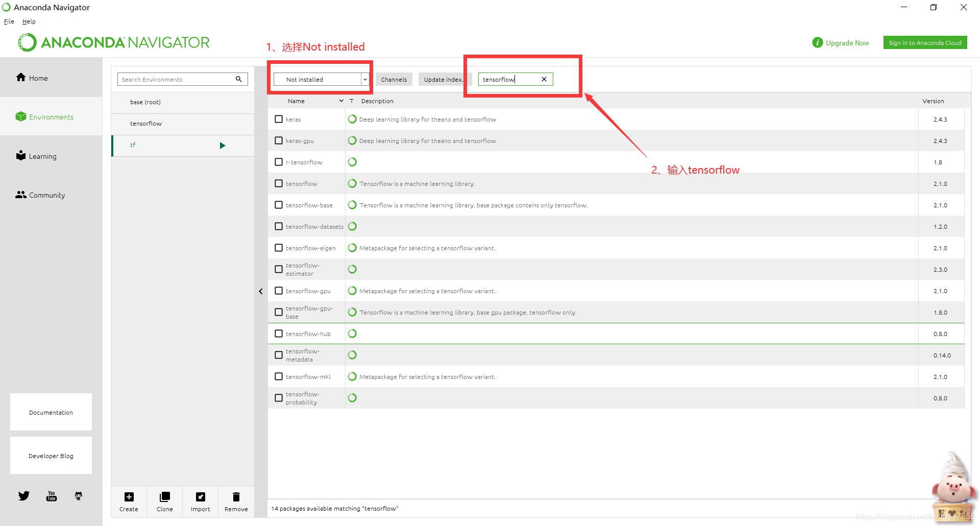
Task: Open the Developer Blog button
Action: 51,456
